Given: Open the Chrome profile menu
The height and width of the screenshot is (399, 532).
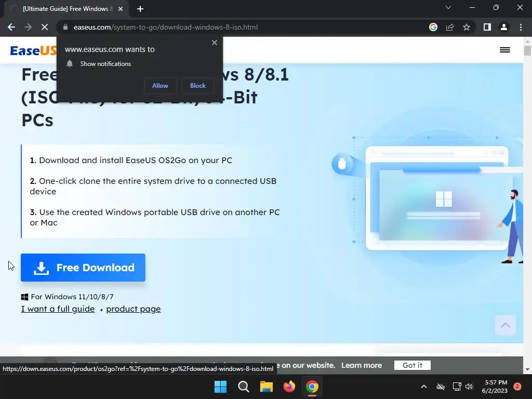Looking at the screenshot, I should click(504, 27).
